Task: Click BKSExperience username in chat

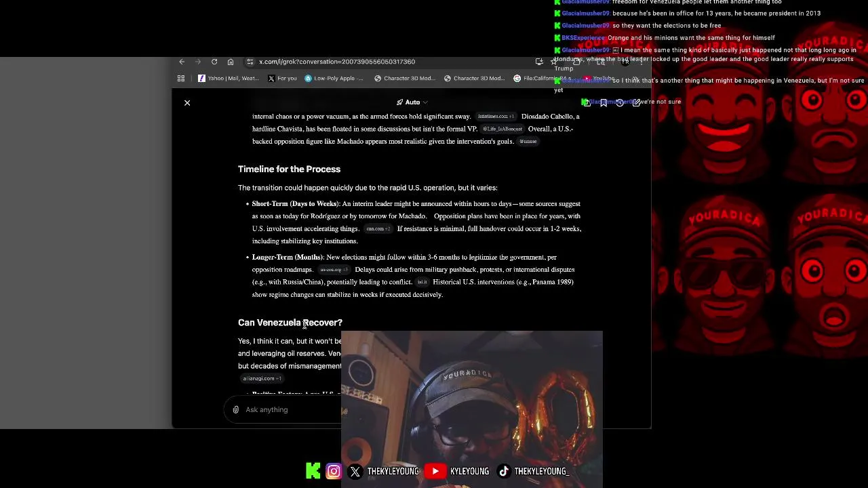Action: [x=583, y=38]
